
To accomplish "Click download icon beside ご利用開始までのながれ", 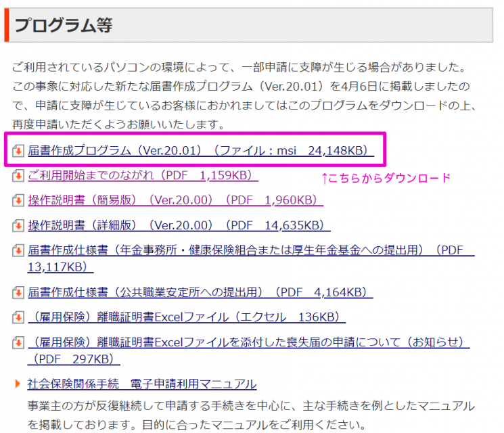I will [18, 175].
